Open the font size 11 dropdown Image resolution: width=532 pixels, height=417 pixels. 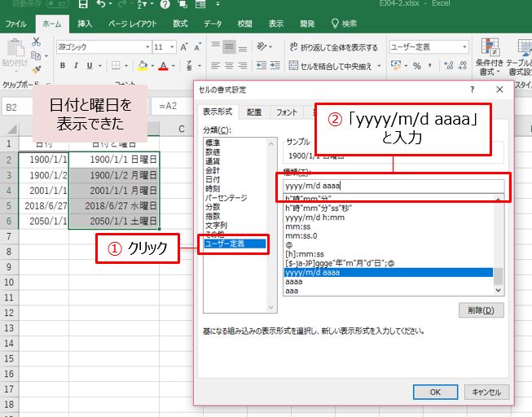click(172, 46)
